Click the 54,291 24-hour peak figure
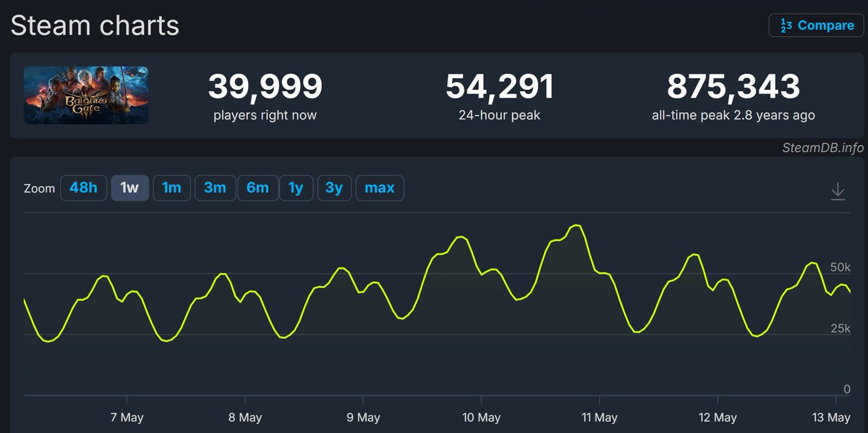 [500, 87]
